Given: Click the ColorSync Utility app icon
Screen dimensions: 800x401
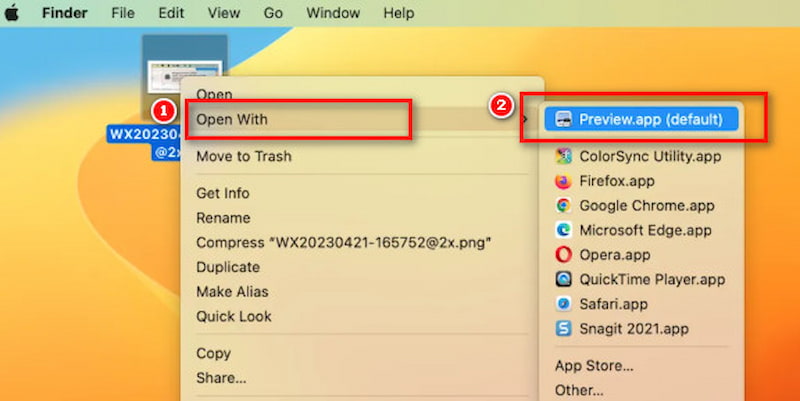Looking at the screenshot, I should 563,156.
